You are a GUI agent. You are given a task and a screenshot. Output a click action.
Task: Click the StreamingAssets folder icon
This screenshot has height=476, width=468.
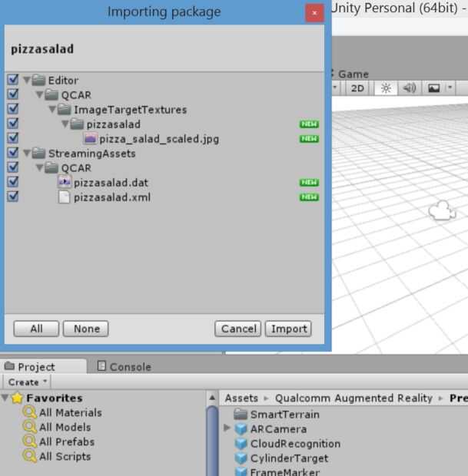coord(39,154)
